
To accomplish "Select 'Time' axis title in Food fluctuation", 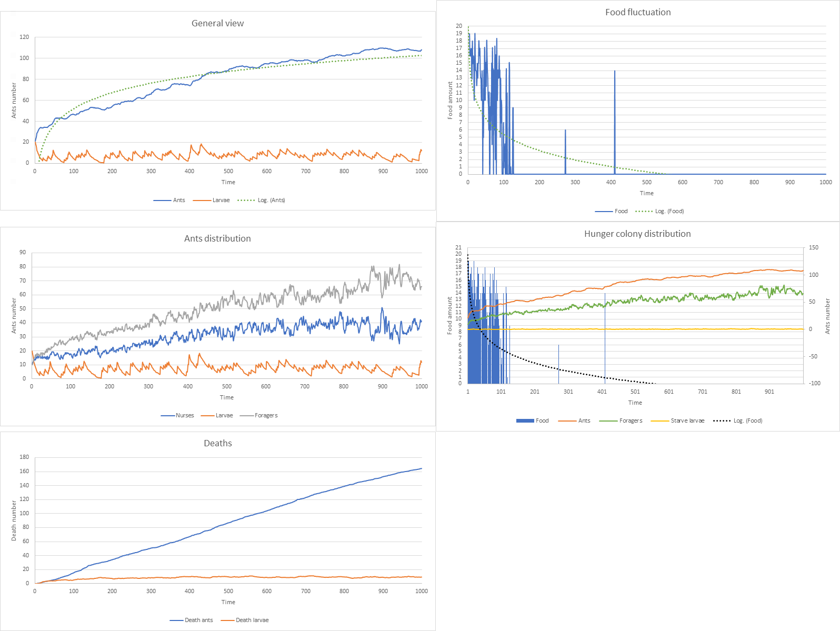I will pos(647,193).
